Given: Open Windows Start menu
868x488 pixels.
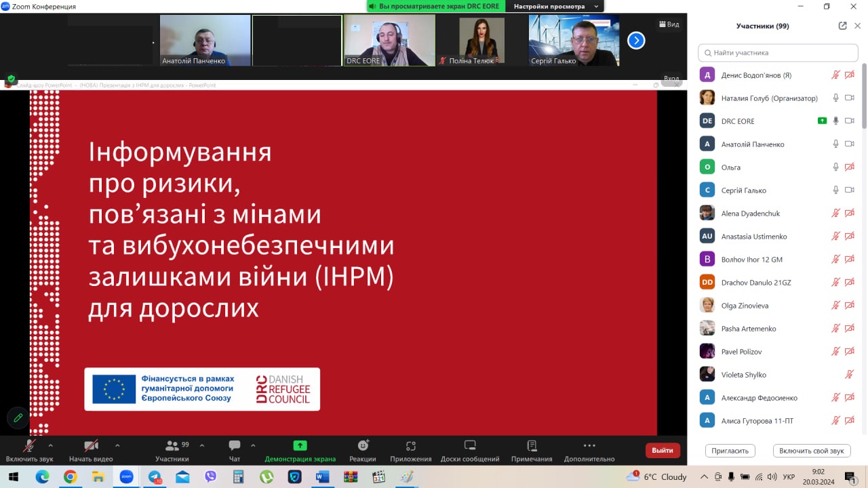Looking at the screenshot, I should (13, 476).
